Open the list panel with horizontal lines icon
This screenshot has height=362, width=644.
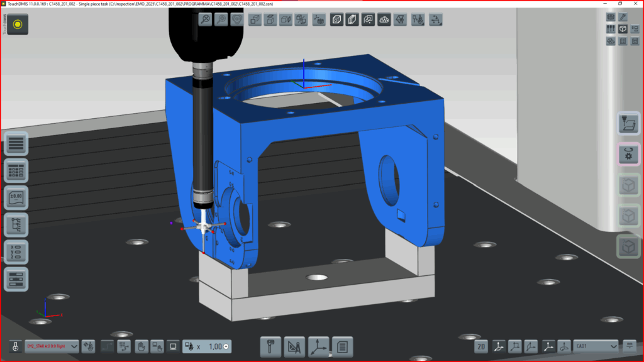click(x=16, y=143)
